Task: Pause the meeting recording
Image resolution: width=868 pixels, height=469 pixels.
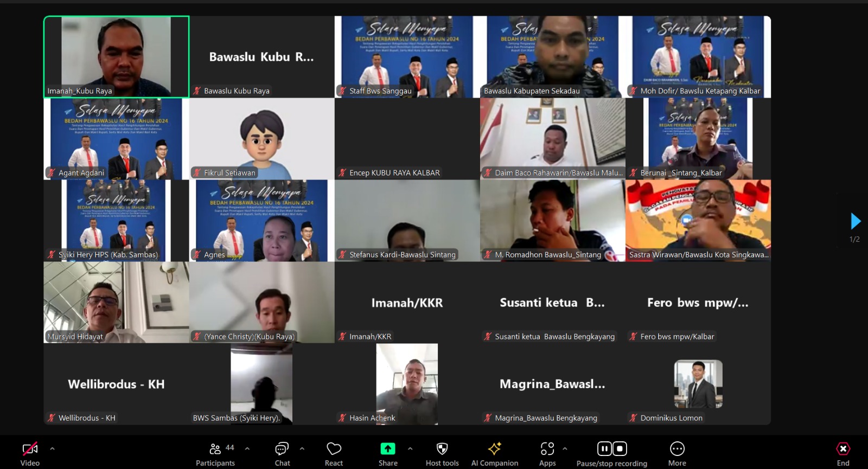Action: pos(604,449)
